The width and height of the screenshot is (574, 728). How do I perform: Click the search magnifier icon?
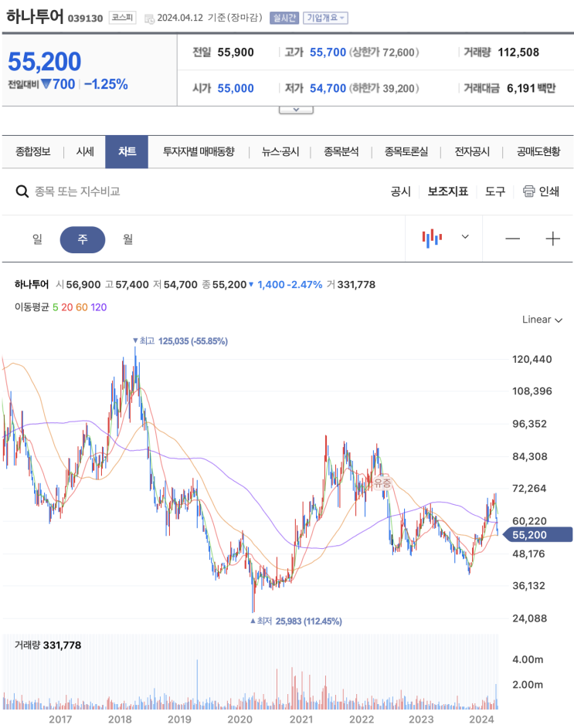22,191
